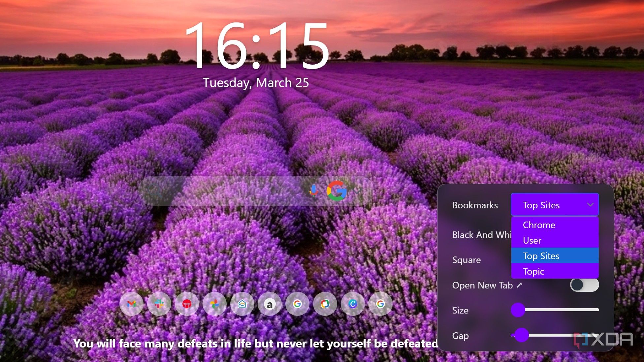Open the blue house envelope shortcut
Viewport: 644px width, 362px height.
click(x=242, y=304)
